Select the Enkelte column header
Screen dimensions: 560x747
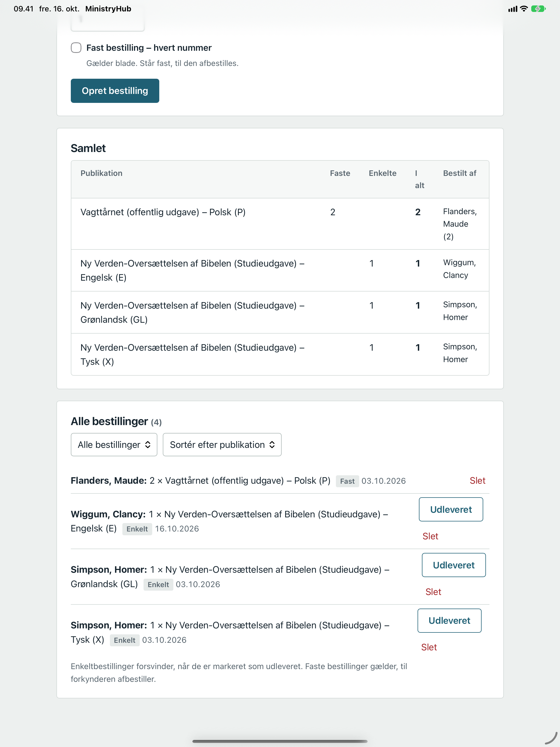tap(383, 173)
